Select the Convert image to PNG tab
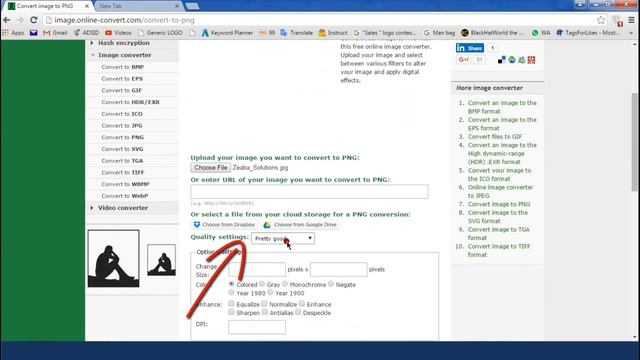Screen dimensions: 640x360 click(49, 6)
